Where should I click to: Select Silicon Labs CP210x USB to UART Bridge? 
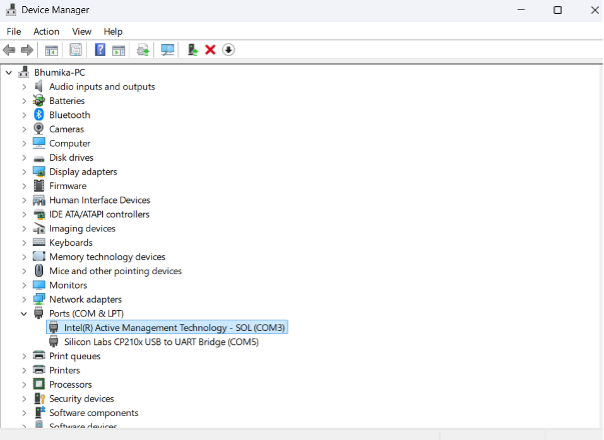(x=161, y=341)
